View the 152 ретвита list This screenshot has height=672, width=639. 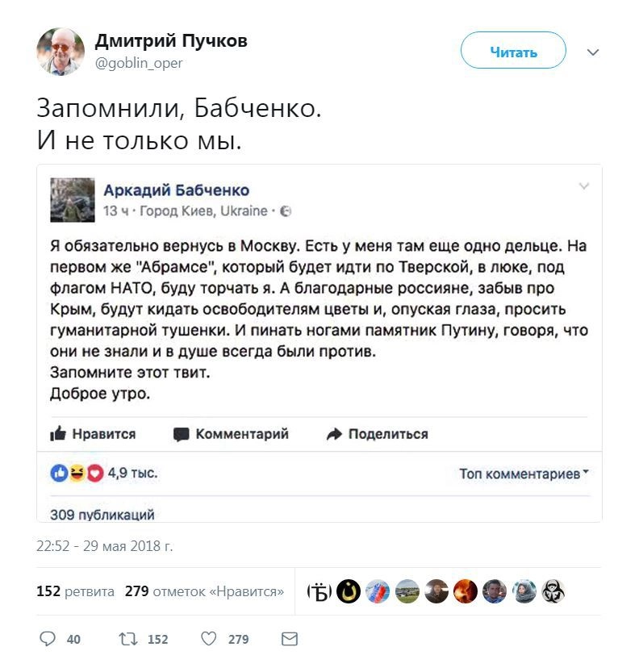pyautogui.click(x=75, y=591)
